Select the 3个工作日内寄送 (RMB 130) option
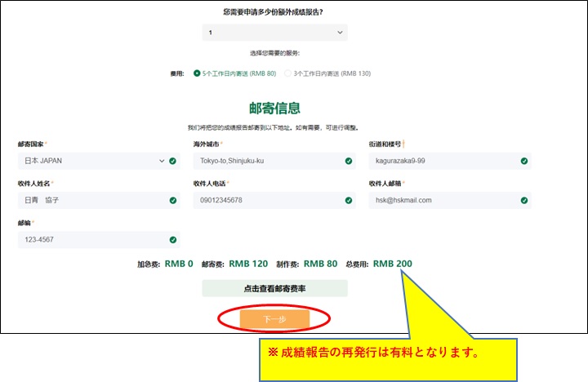The image size is (588, 382). click(x=287, y=73)
